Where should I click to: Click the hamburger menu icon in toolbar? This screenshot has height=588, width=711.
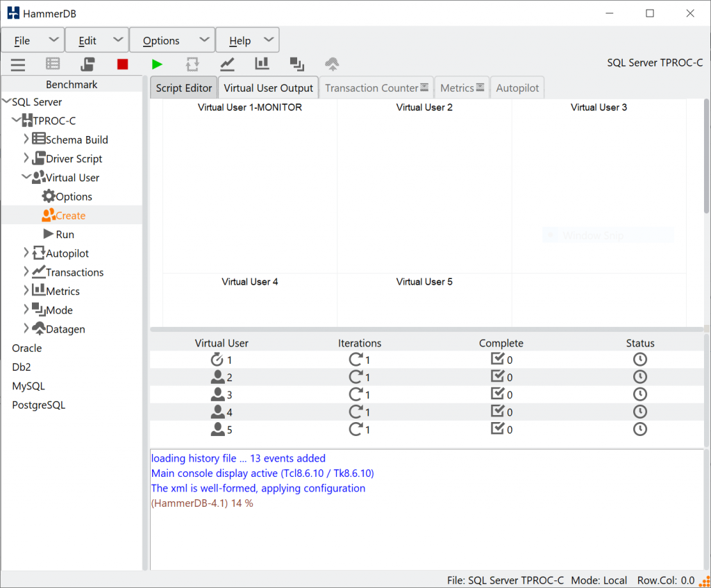(x=18, y=65)
